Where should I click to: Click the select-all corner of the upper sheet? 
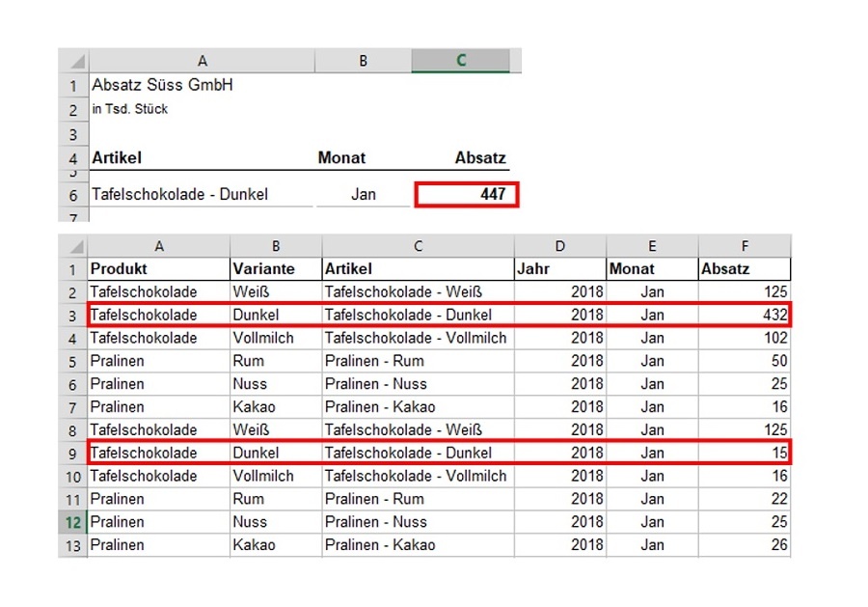click(71, 61)
